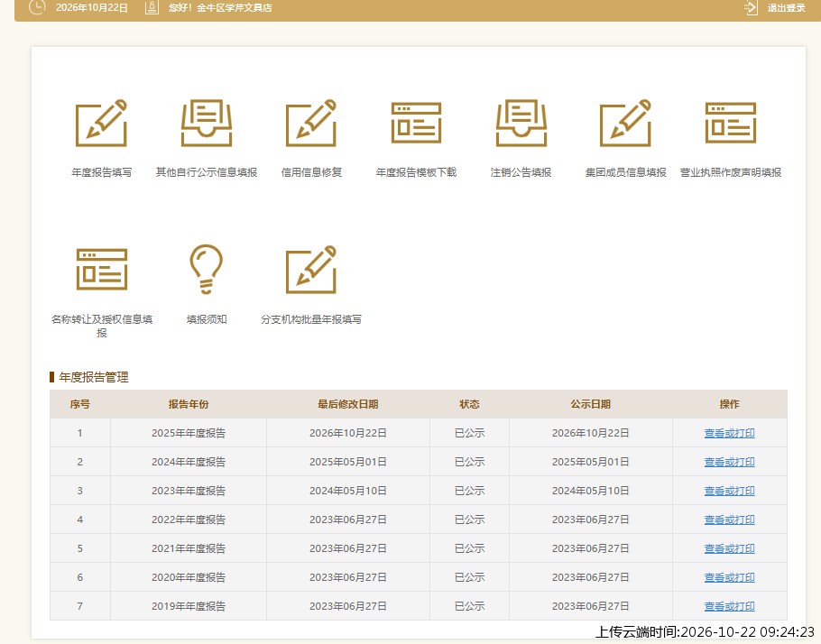Click the 其他自行公示信息填报 label
The height and width of the screenshot is (644, 821).
(x=207, y=172)
